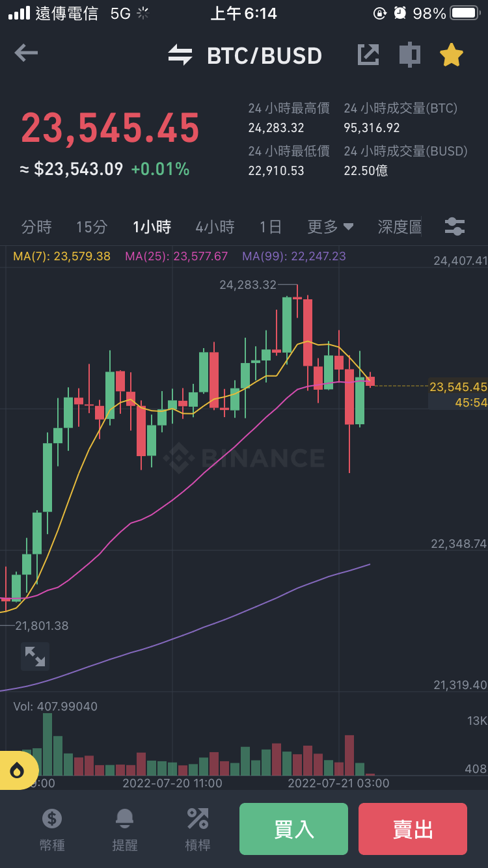Open the 提醒 alert bell
This screenshot has height=868, width=488.
click(x=125, y=829)
